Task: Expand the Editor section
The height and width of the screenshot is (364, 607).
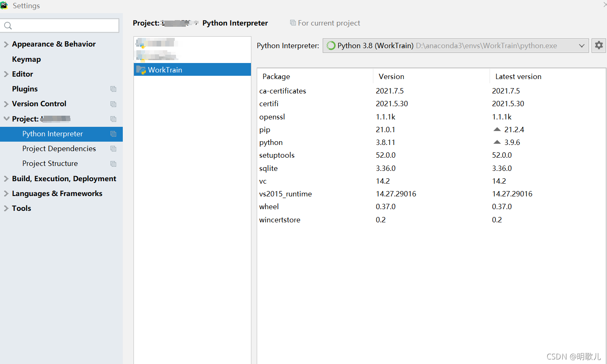Action: 6,74
